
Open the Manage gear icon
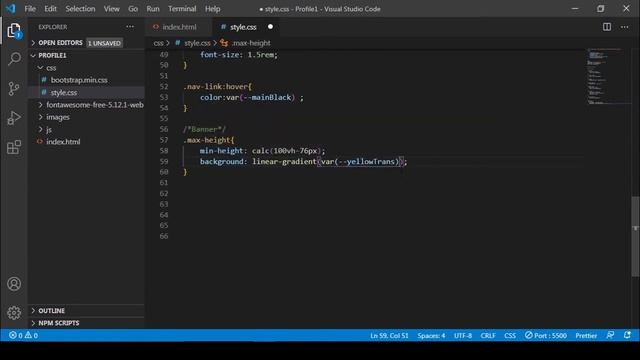pyautogui.click(x=14, y=313)
